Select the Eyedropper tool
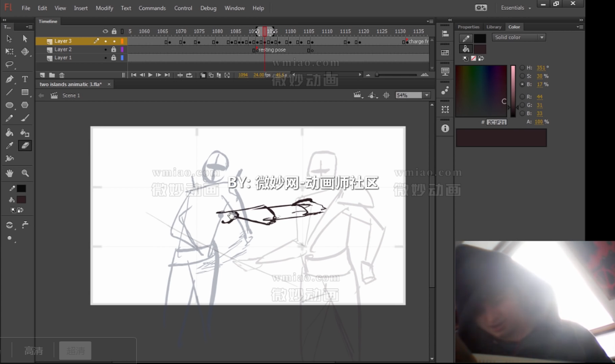This screenshot has height=364, width=615. pyautogui.click(x=10, y=147)
